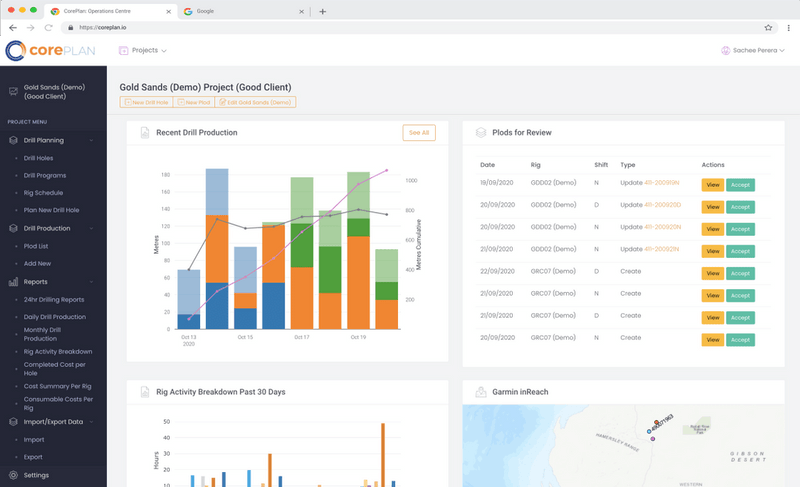Open Consumable Costs Per Rig report
Image resolution: width=800 pixels, height=487 pixels.
(x=58, y=403)
